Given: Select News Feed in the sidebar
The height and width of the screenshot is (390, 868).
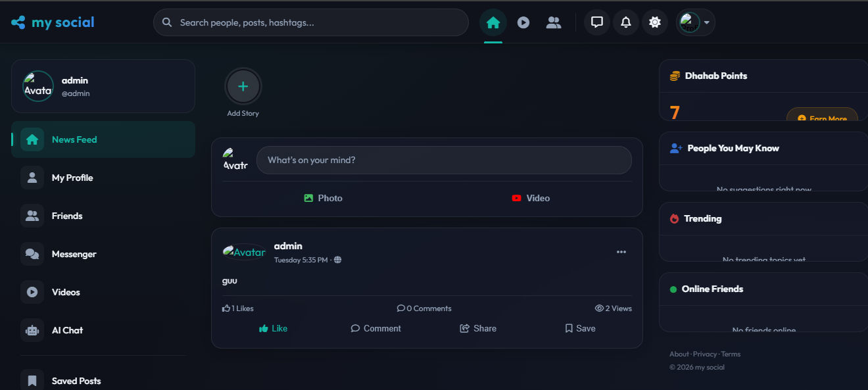Looking at the screenshot, I should [x=103, y=139].
